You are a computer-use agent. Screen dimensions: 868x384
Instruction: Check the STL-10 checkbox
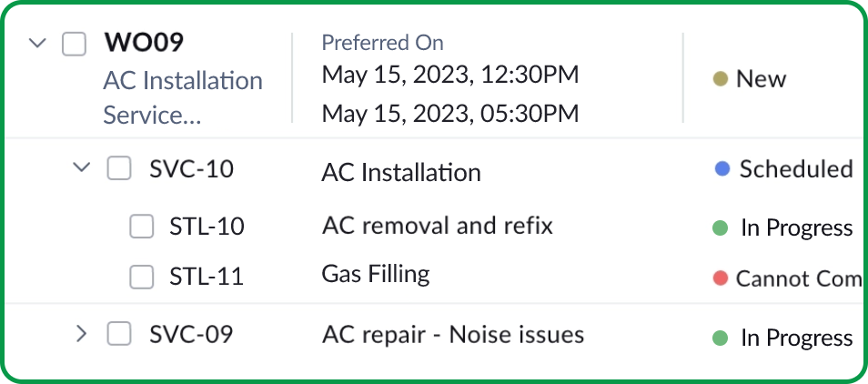tap(141, 227)
